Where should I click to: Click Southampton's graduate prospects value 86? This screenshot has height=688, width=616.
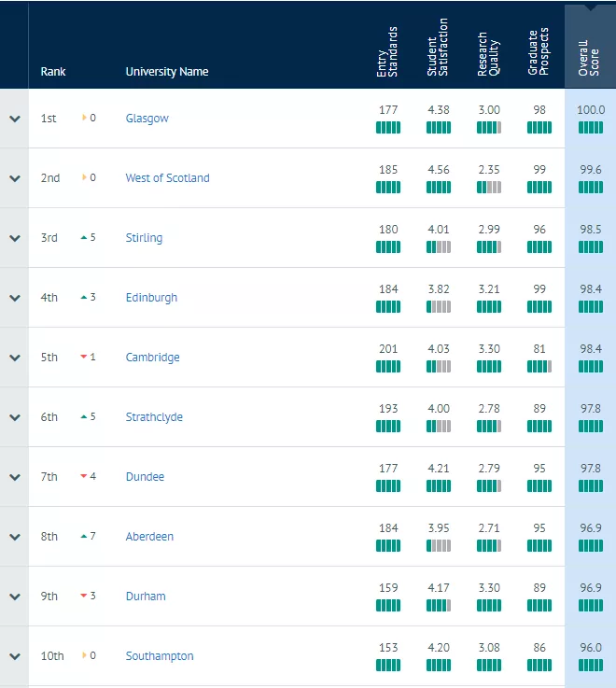(x=539, y=648)
